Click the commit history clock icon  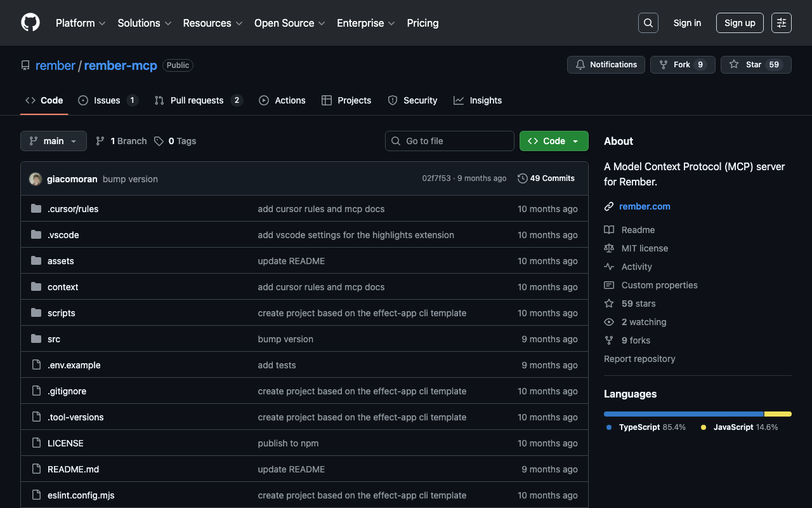point(522,178)
